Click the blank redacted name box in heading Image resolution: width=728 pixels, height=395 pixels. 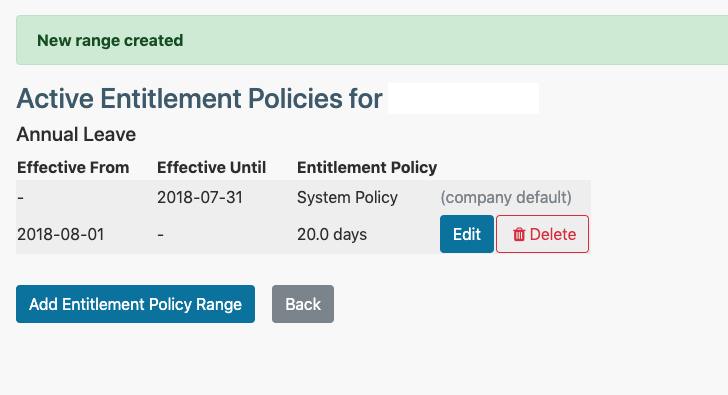(x=463, y=98)
